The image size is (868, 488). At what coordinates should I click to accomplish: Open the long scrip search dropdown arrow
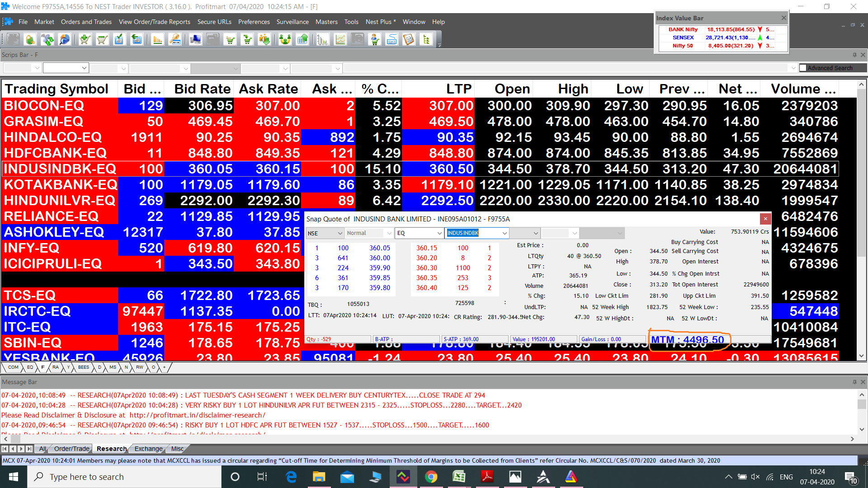[x=793, y=68]
